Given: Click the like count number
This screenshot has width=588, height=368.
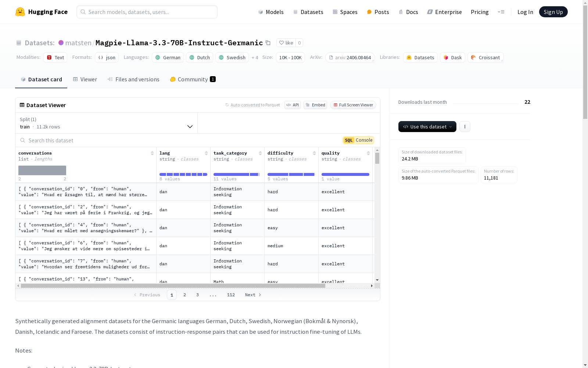Looking at the screenshot, I should (x=300, y=43).
